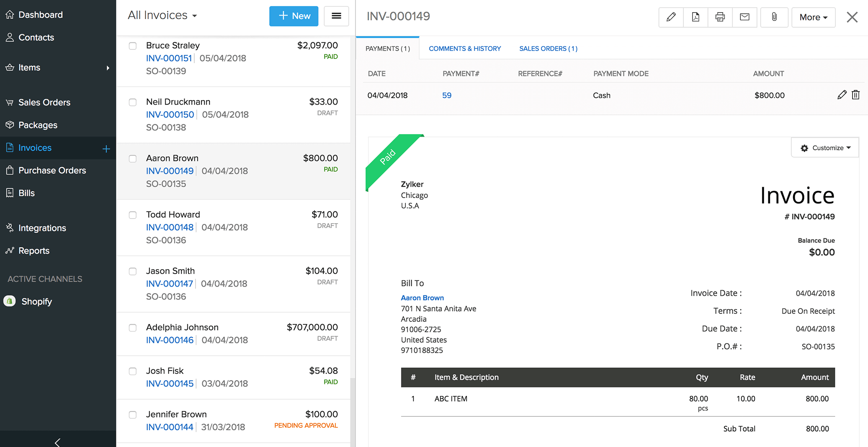Print the invoice using printer icon
Viewport: 868px width, 447px height.
click(x=720, y=17)
